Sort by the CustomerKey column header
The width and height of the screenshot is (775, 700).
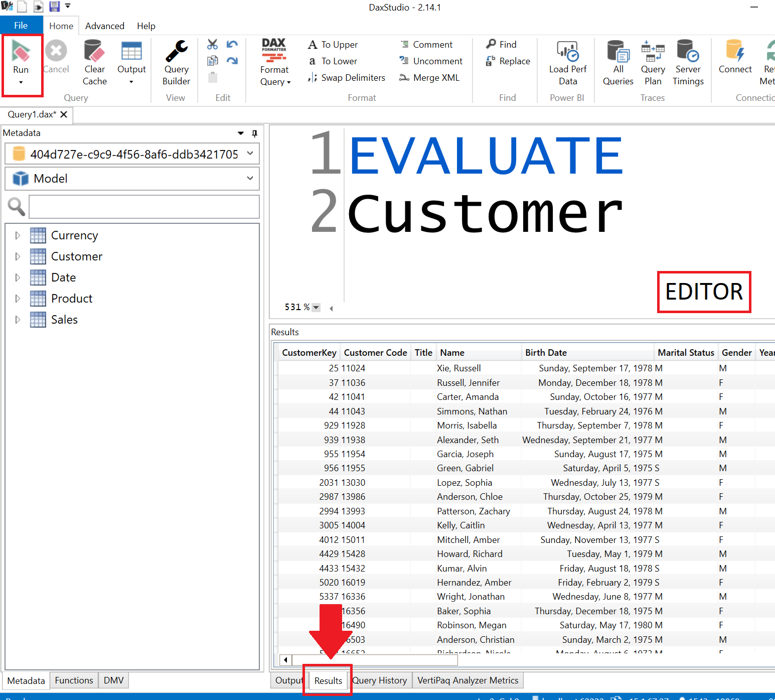pos(309,353)
